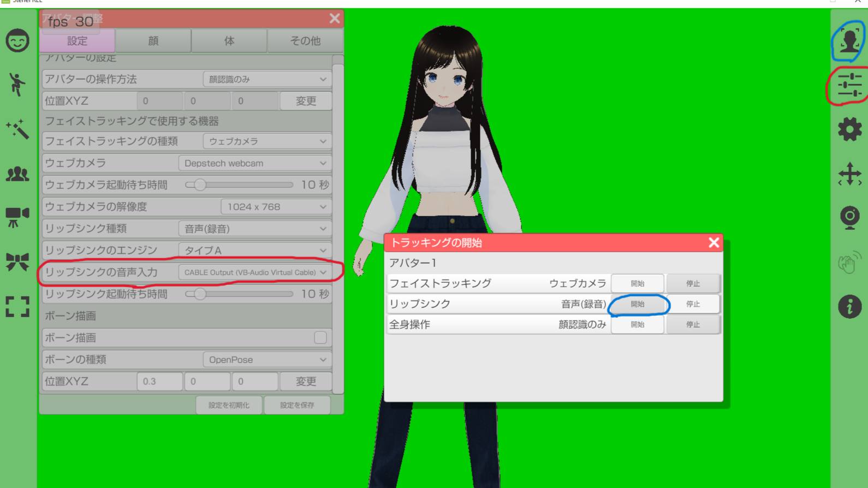The width and height of the screenshot is (868, 488).
Task: Open the information icon
Action: (849, 307)
